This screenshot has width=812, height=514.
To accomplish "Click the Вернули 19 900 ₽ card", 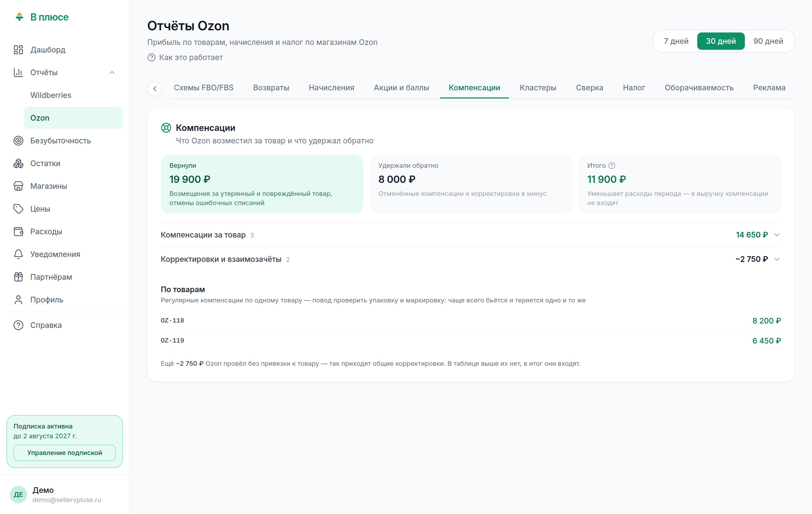I will (262, 184).
